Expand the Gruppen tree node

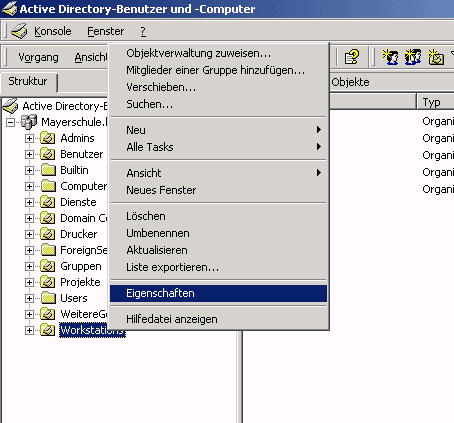[x=29, y=266]
